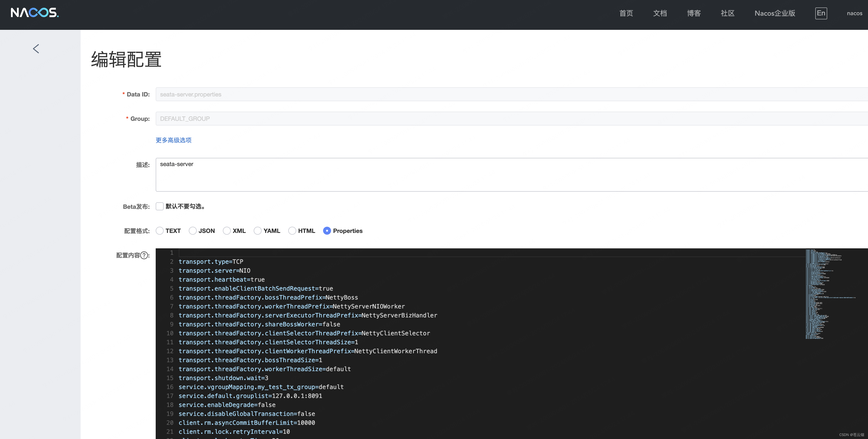Click the NACOS logo
This screenshot has width=868, height=439.
tap(35, 13)
